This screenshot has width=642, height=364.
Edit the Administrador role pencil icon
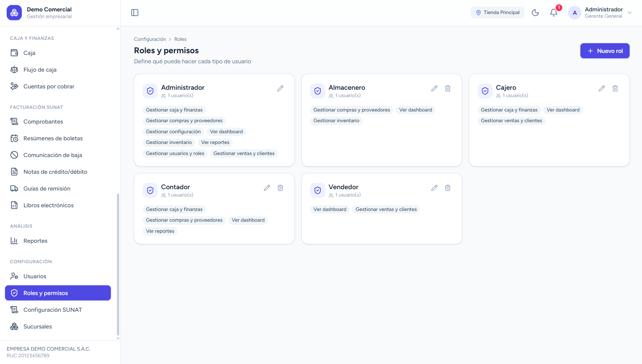pyautogui.click(x=280, y=88)
